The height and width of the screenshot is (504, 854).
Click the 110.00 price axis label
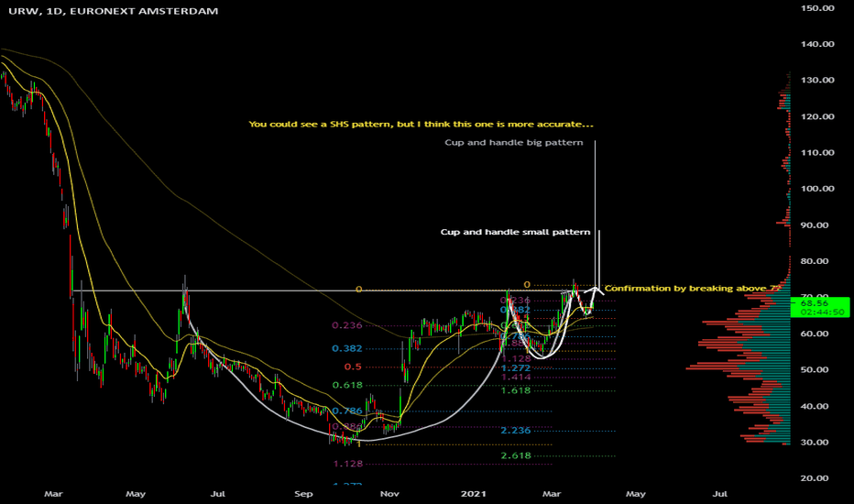(817, 152)
